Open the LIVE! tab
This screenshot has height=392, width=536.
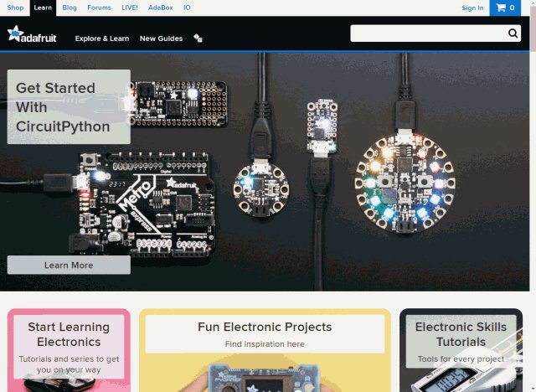click(130, 8)
